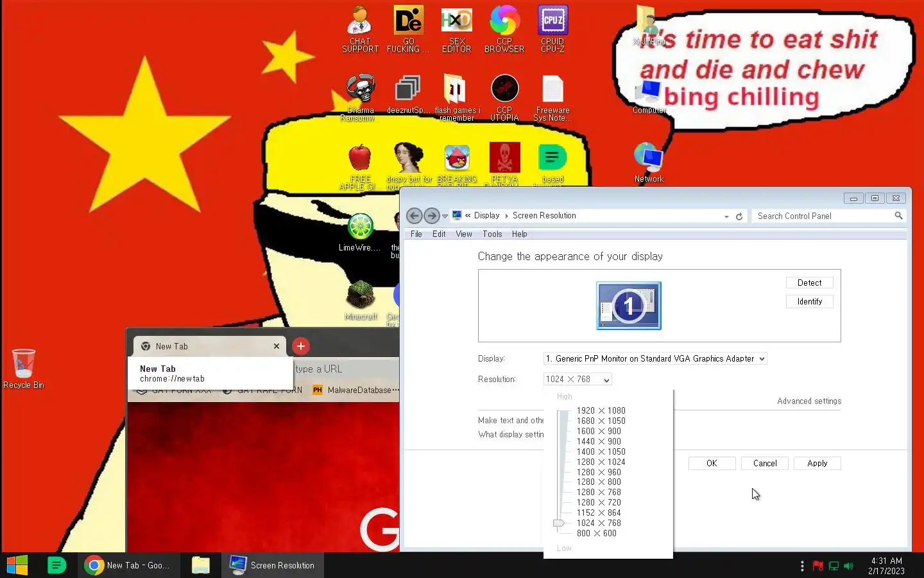The width and height of the screenshot is (924, 578).
Task: Open the Windows Start button
Action: 17,565
